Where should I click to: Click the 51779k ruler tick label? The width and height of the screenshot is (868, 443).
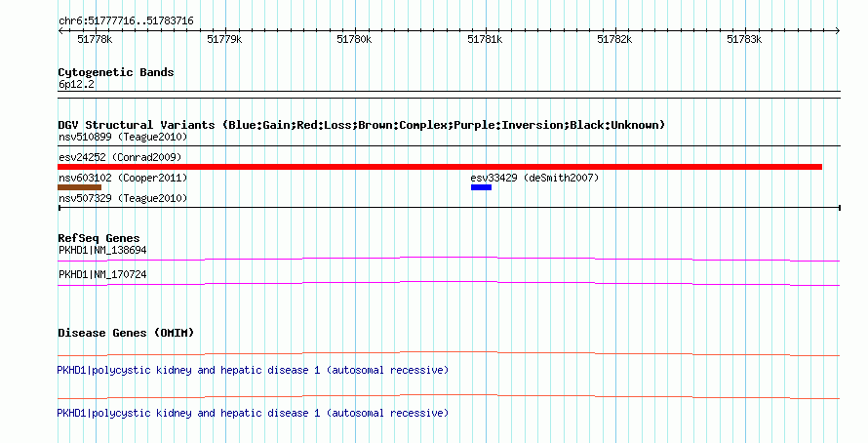click(224, 39)
